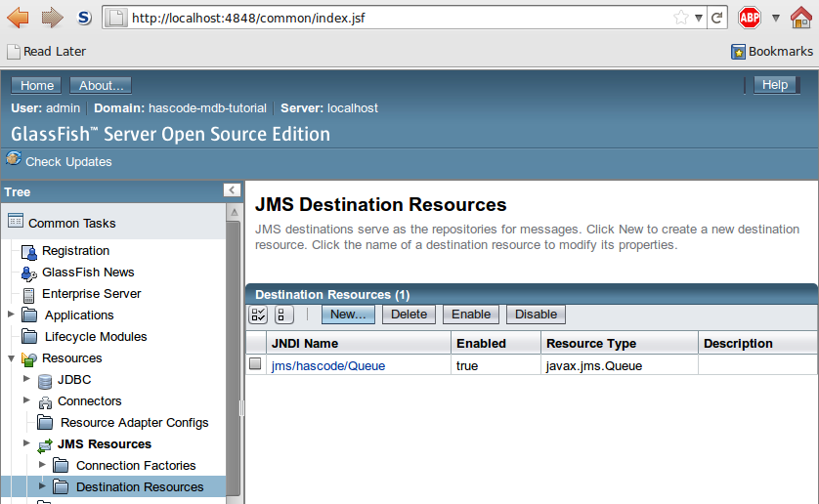
Task: Reload page with refresh icon
Action: tap(717, 18)
